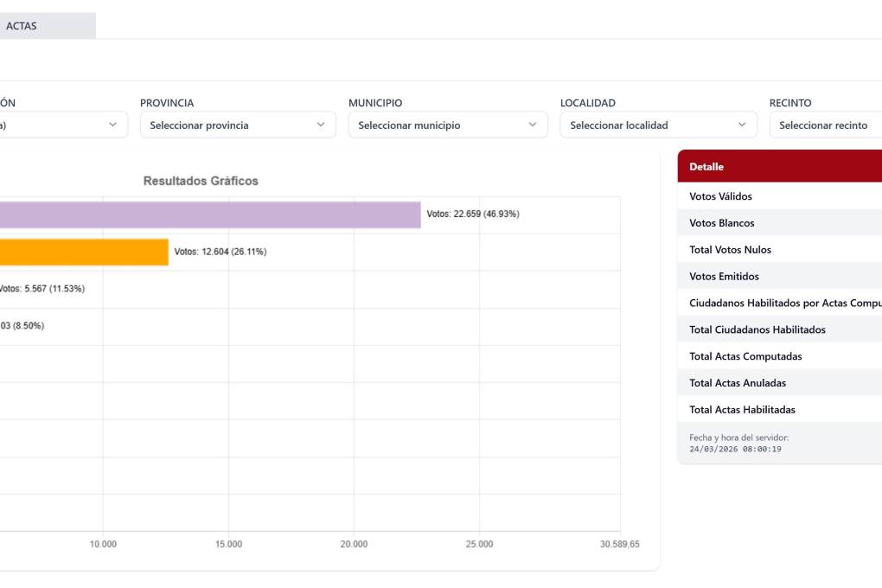
Task: Click the Votos Blancos row
Action: [x=778, y=223]
